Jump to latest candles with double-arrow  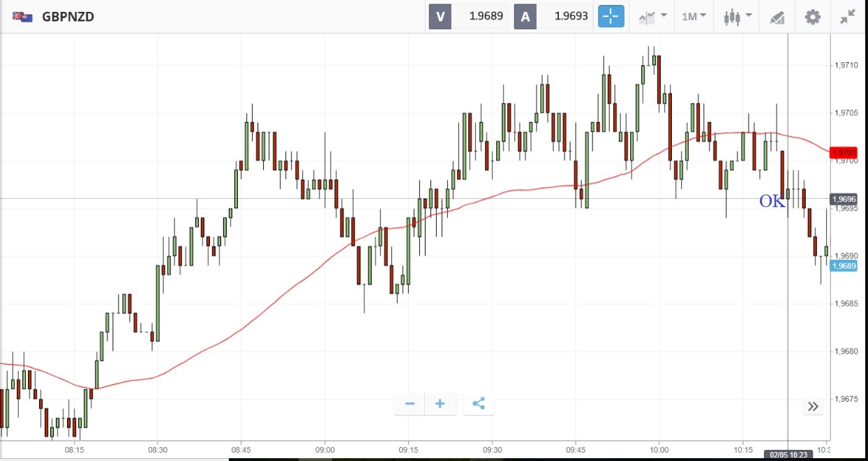[813, 407]
